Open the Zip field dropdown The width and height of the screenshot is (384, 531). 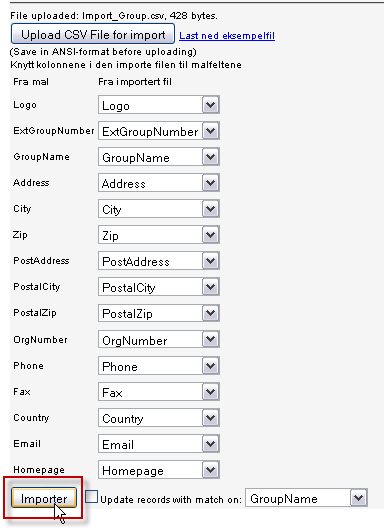coord(159,235)
